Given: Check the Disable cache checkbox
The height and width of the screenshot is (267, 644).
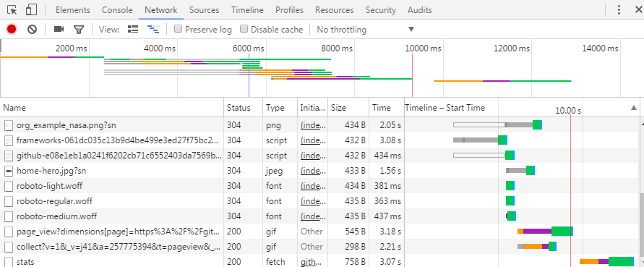Looking at the screenshot, I should (244, 29).
